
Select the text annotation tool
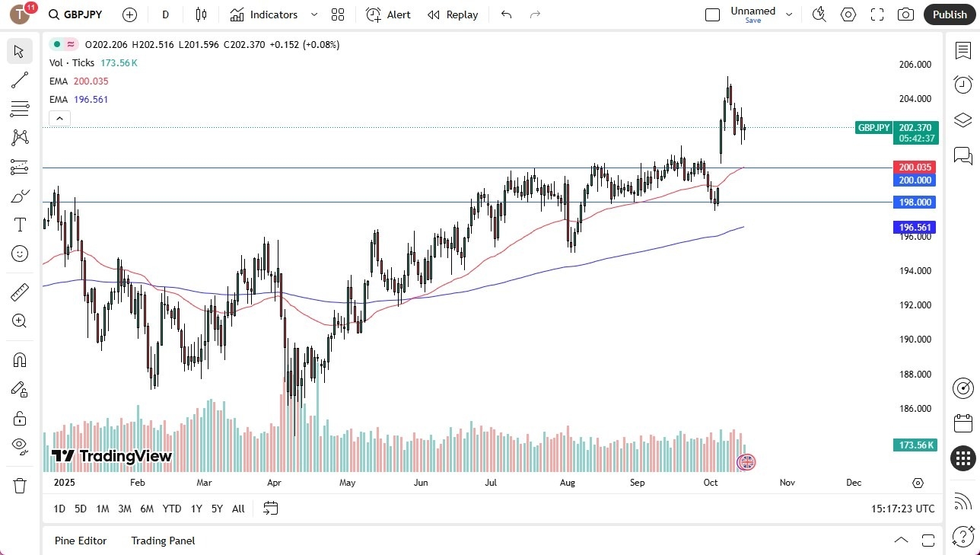(19, 224)
